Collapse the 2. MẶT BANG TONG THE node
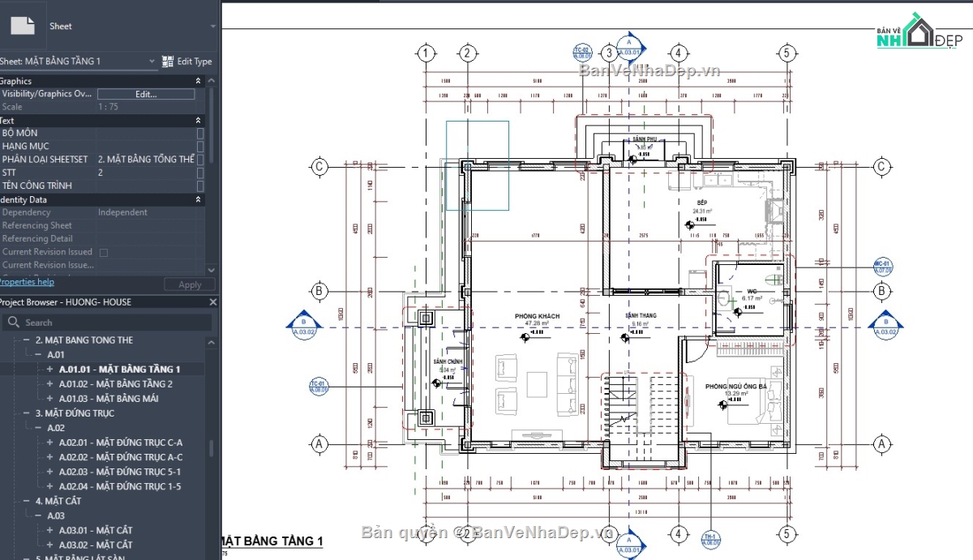 [x=27, y=340]
